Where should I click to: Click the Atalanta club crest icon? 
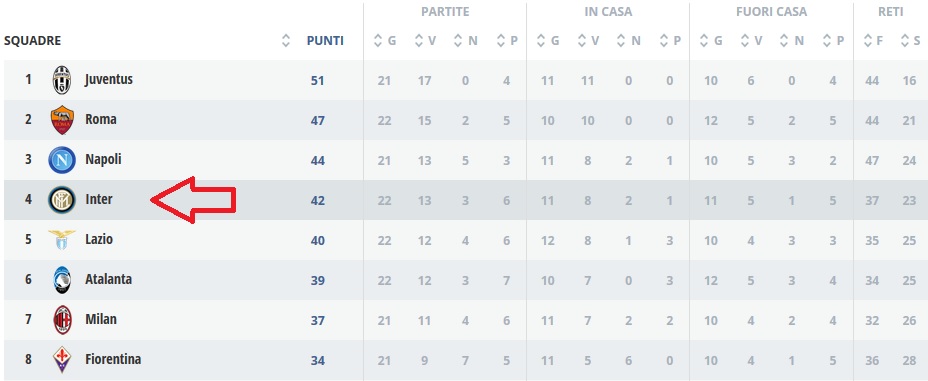[x=62, y=280]
